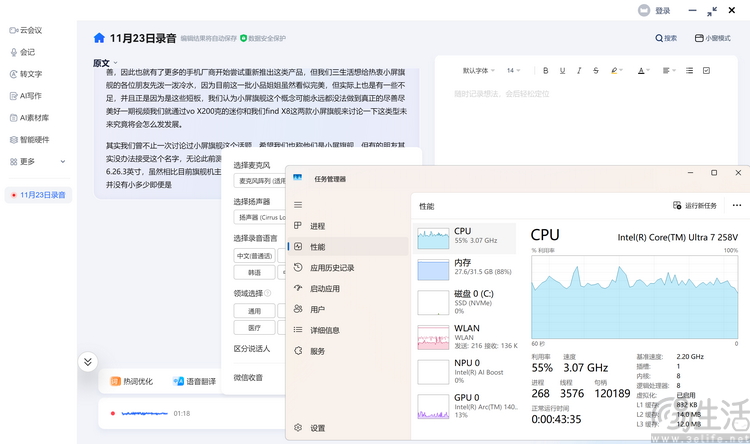Click the 登录 avatar button
This screenshot has width=750, height=444.
coord(654,11)
